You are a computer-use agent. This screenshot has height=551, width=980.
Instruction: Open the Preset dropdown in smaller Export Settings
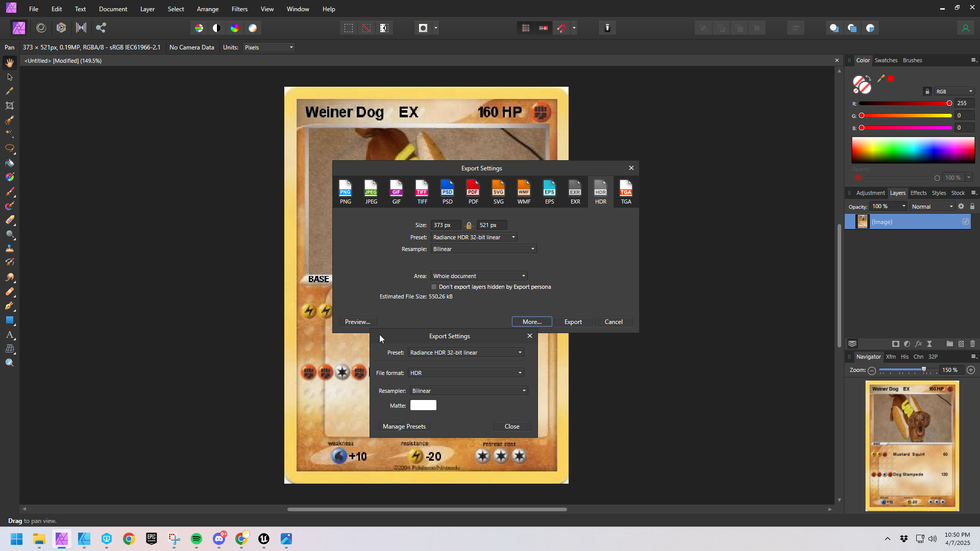[x=465, y=353]
